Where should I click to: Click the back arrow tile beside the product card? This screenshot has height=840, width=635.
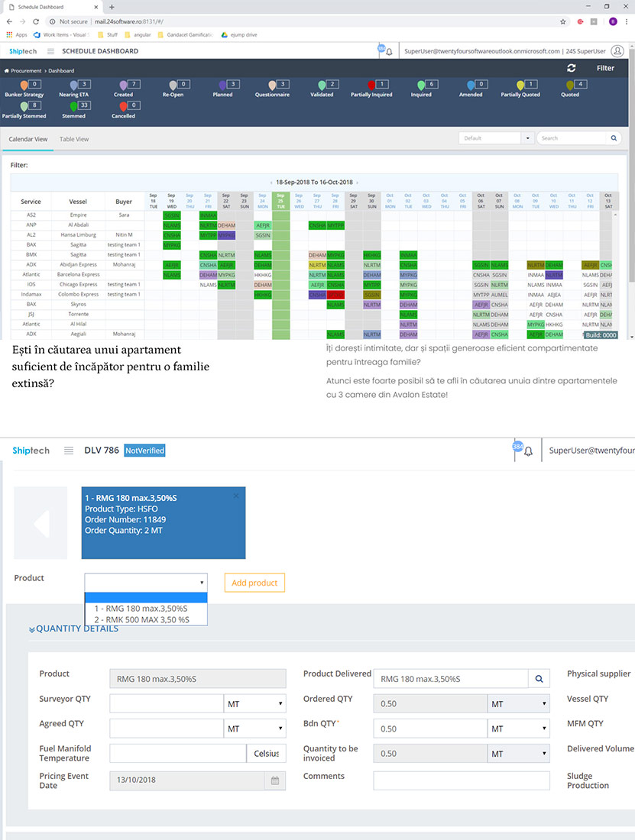coord(40,523)
